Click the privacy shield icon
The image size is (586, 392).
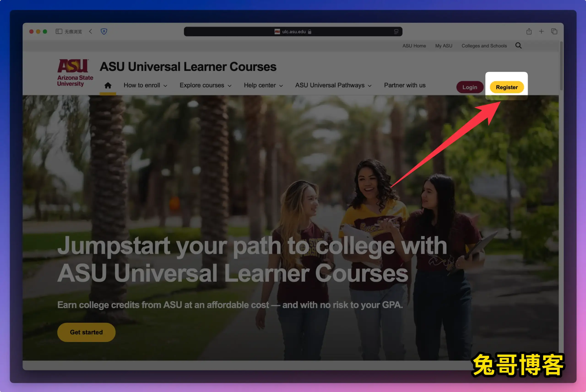[x=104, y=32]
